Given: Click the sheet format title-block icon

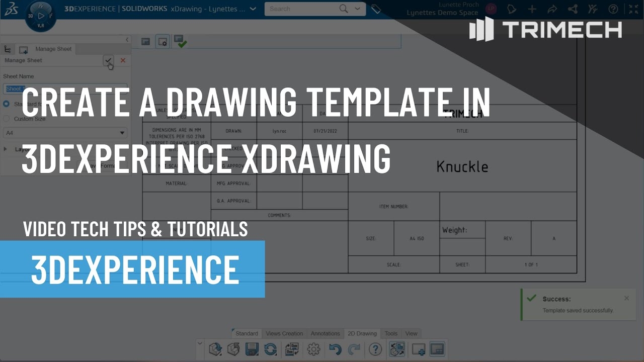Looking at the screenshot, I should 437,349.
